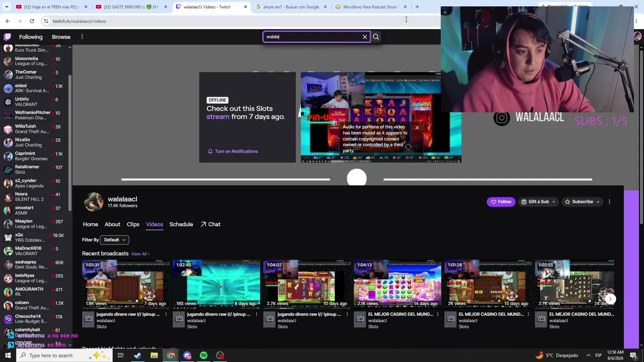644x362 pixels.
Task: Open the more options menu beside Browse
Action: coord(82,37)
